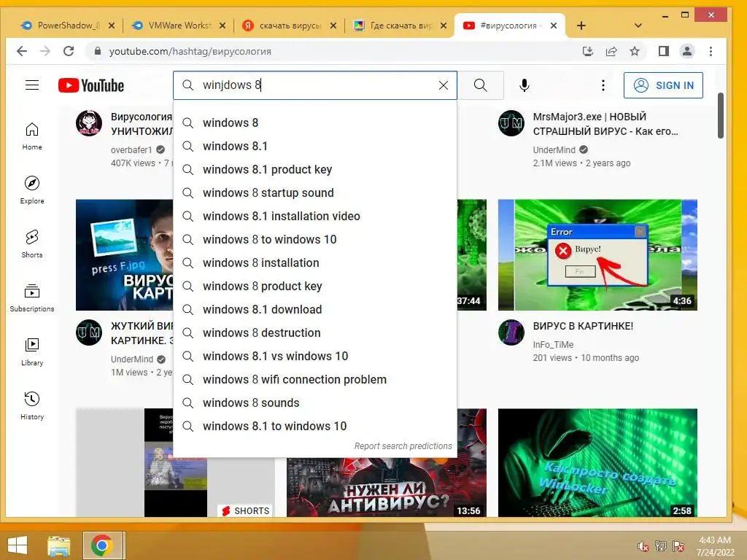Open the taskbar clock 4:43 AM
747x560 pixels.
point(715,546)
